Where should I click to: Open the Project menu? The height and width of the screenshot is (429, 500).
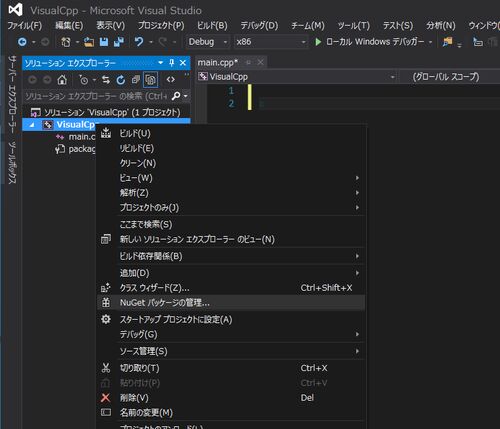[x=161, y=25]
